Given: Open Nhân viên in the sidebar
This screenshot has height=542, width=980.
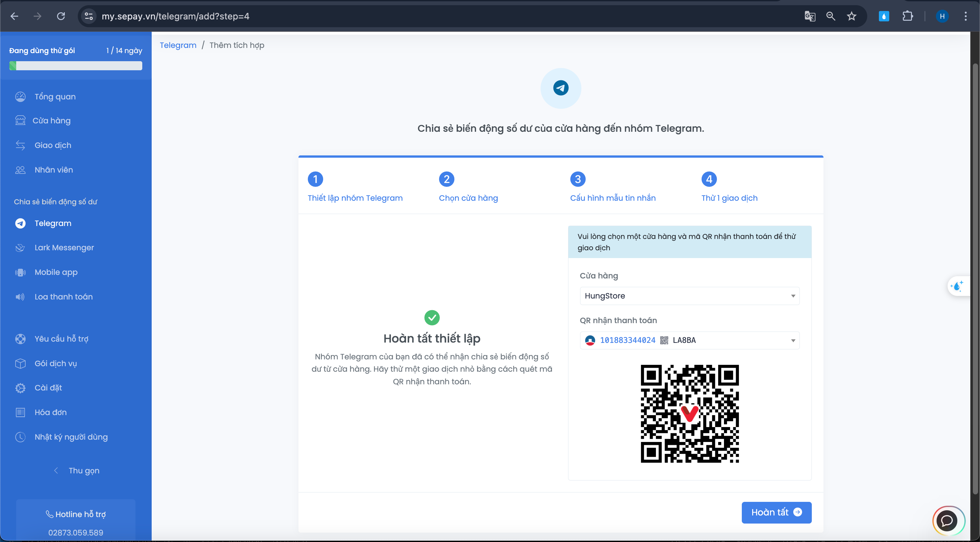Looking at the screenshot, I should click(54, 170).
